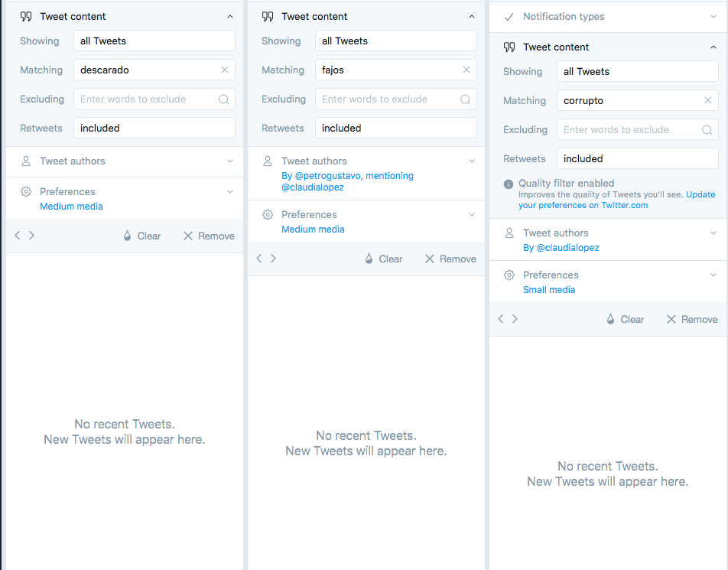Clear the fajos column tweets
This screenshot has height=570, width=728.
[384, 259]
